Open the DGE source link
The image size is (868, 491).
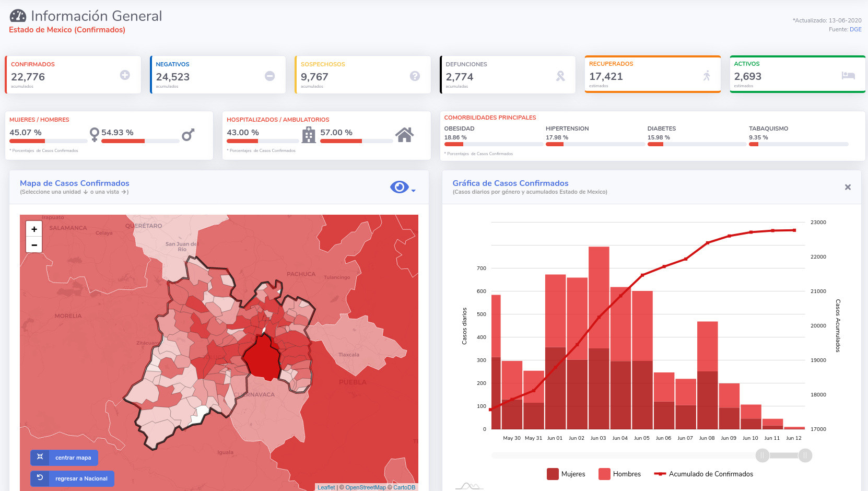tap(855, 29)
